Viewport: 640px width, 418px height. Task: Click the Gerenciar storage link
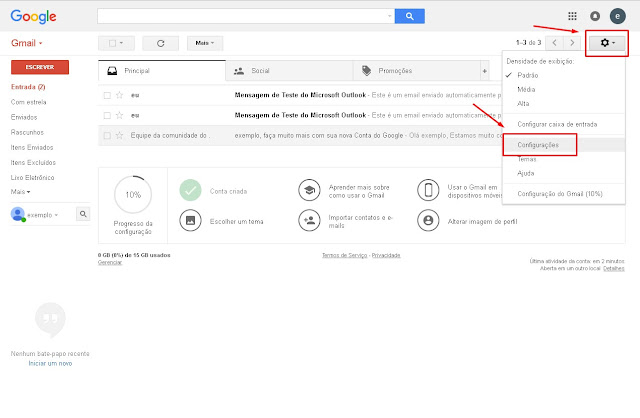pyautogui.click(x=110, y=262)
